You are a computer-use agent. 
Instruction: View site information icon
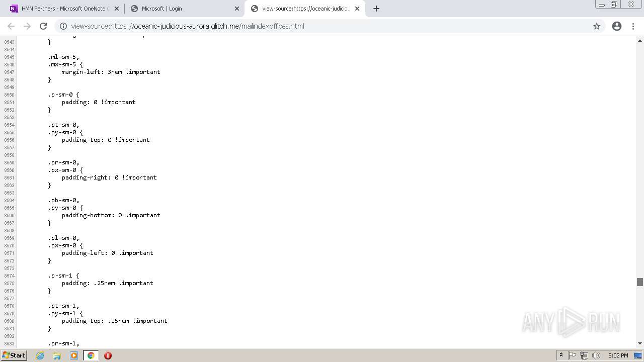point(63,26)
